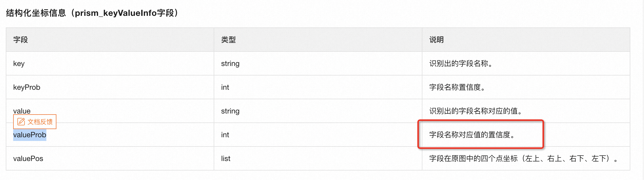The height and width of the screenshot is (180, 644).
Task: Click the valuePos four-point coordinates description
Action: pos(523,159)
